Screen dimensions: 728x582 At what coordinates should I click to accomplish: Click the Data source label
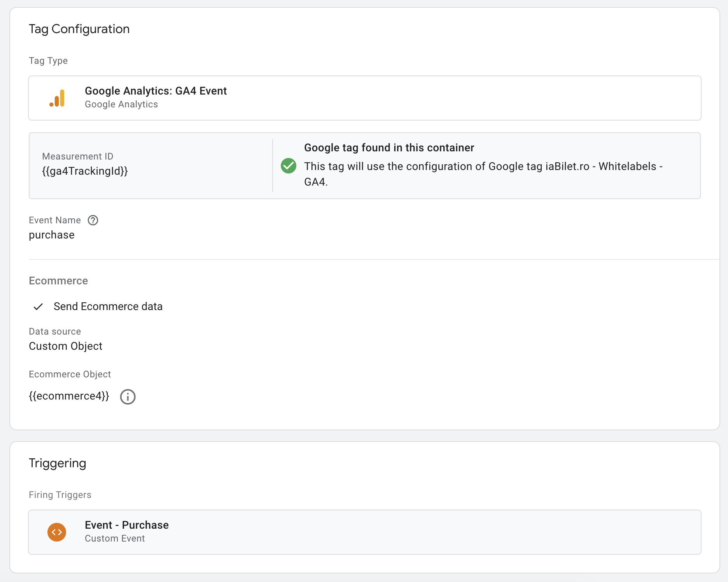tap(55, 331)
